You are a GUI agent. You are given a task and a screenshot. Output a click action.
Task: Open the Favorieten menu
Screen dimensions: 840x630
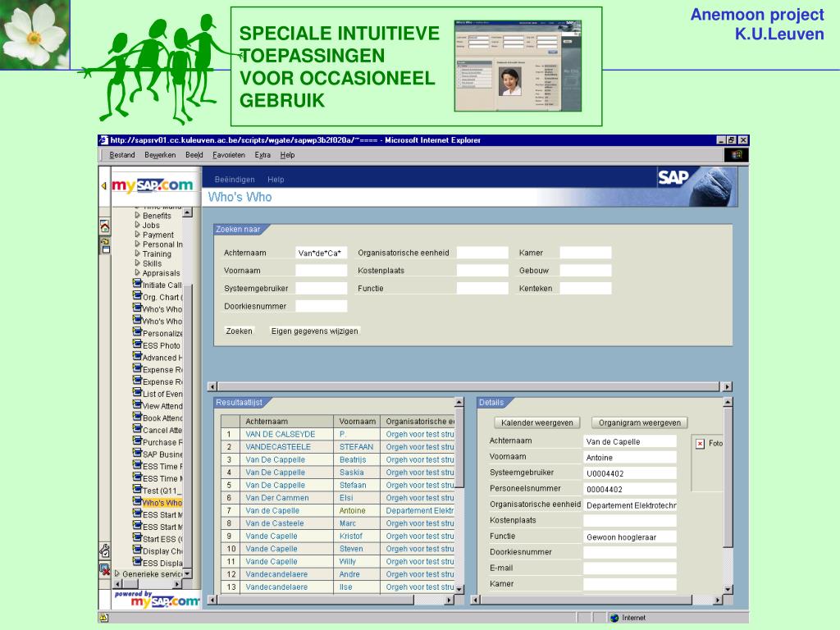point(229,155)
